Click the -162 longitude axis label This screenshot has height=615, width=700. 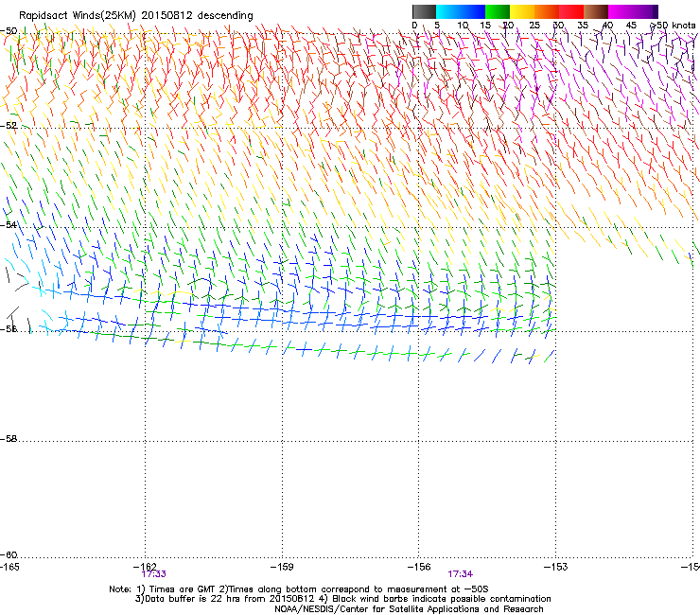point(145,567)
